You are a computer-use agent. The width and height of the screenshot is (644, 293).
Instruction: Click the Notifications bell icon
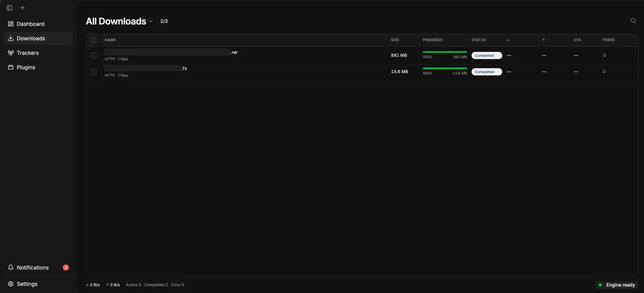[11, 267]
